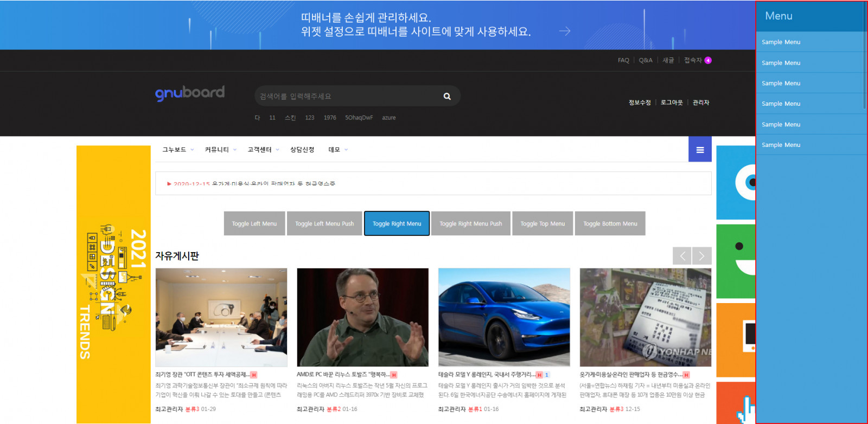Click the banner's right arrow icon
The width and height of the screenshot is (868, 424).
[x=565, y=31]
